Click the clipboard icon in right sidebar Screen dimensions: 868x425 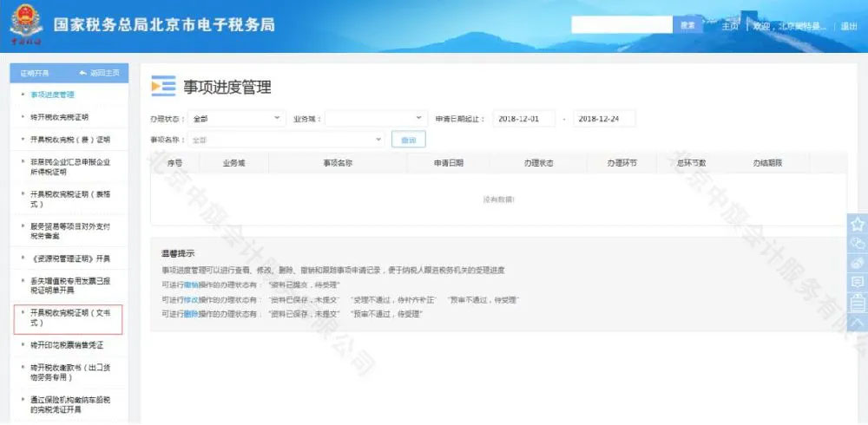point(858,302)
